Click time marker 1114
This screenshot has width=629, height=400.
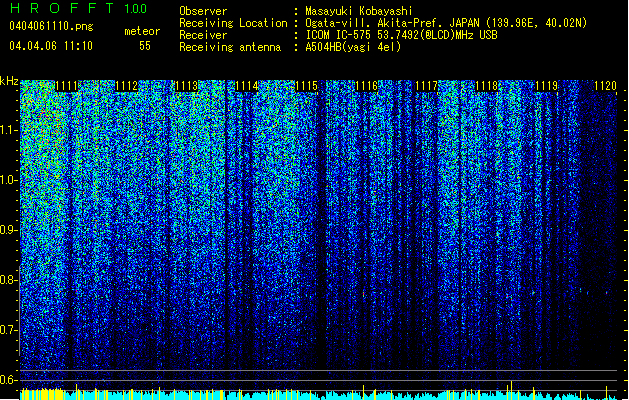click(x=247, y=86)
